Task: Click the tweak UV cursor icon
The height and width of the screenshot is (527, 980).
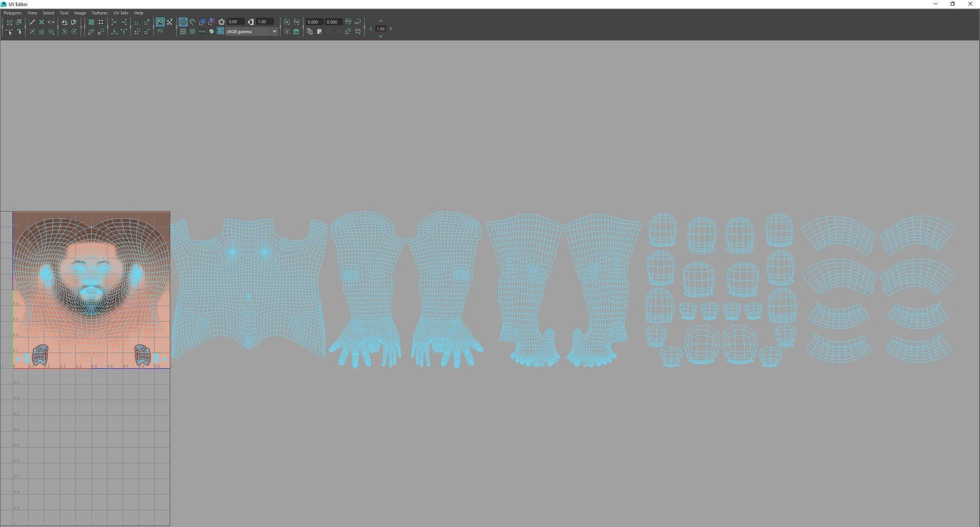Action: [19, 32]
